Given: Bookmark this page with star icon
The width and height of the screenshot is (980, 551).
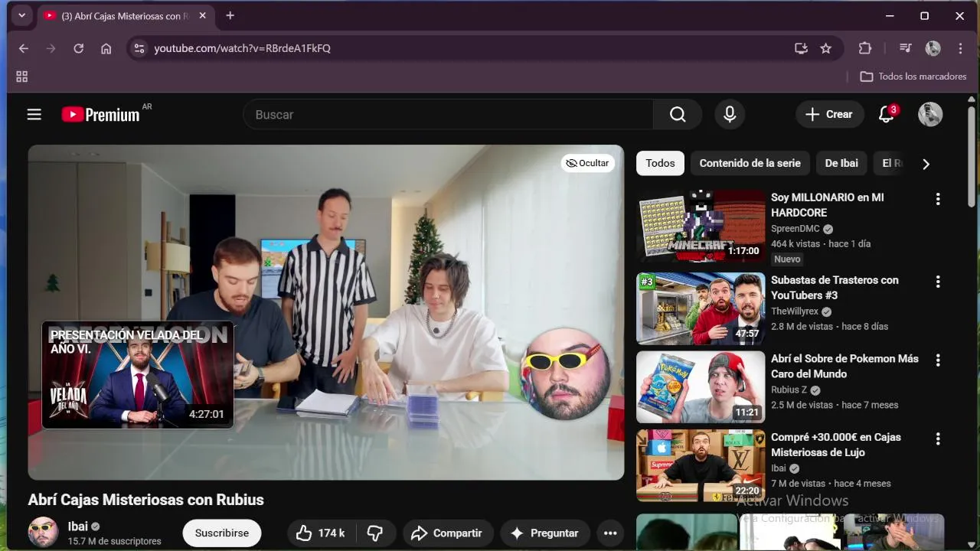Looking at the screenshot, I should click(x=825, y=48).
